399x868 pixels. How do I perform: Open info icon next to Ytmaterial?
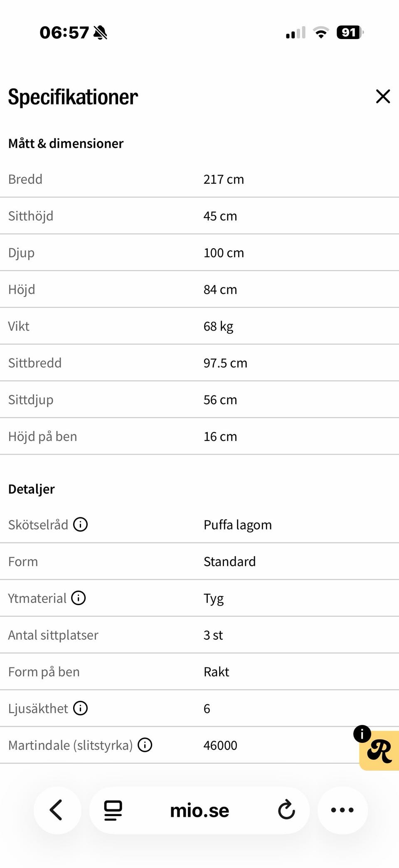79,598
